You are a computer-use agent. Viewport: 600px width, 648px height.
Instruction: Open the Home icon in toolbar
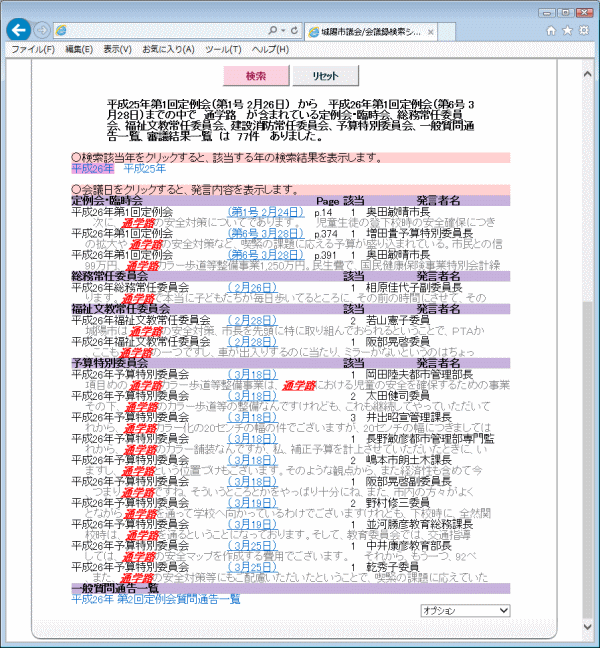coord(551,31)
